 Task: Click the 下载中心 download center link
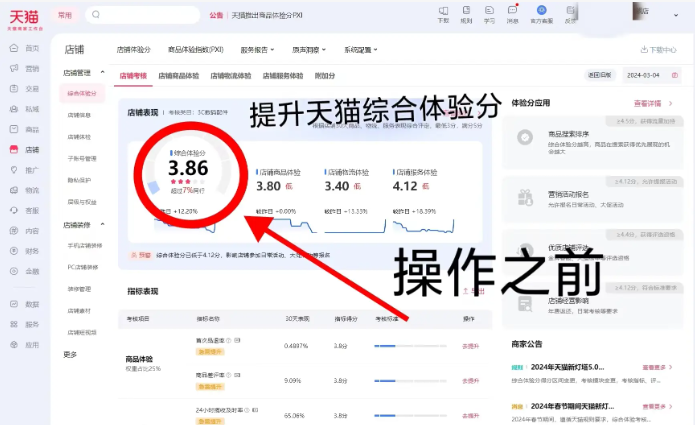point(658,50)
